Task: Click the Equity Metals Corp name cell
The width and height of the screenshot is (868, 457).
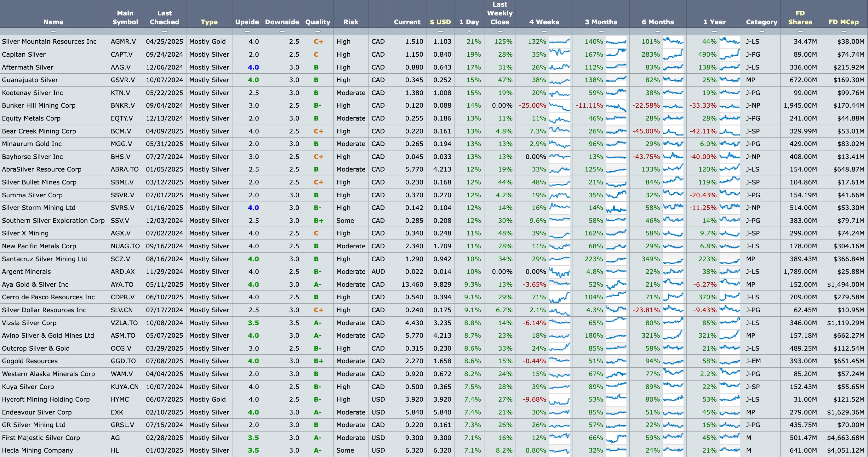Action: (x=31, y=118)
